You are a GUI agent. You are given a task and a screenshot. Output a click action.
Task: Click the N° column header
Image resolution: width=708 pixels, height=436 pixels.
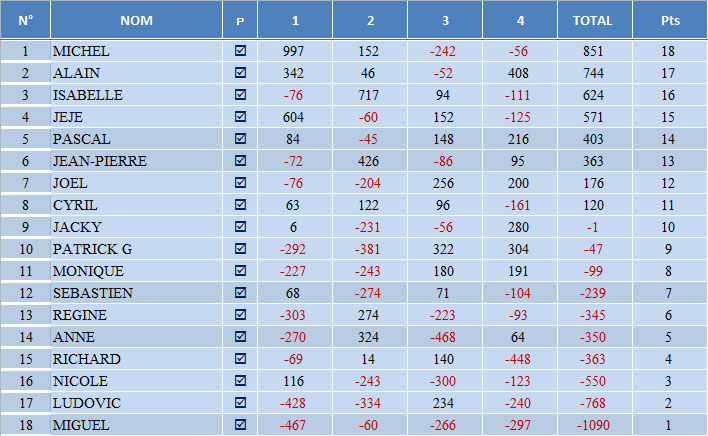pos(25,20)
